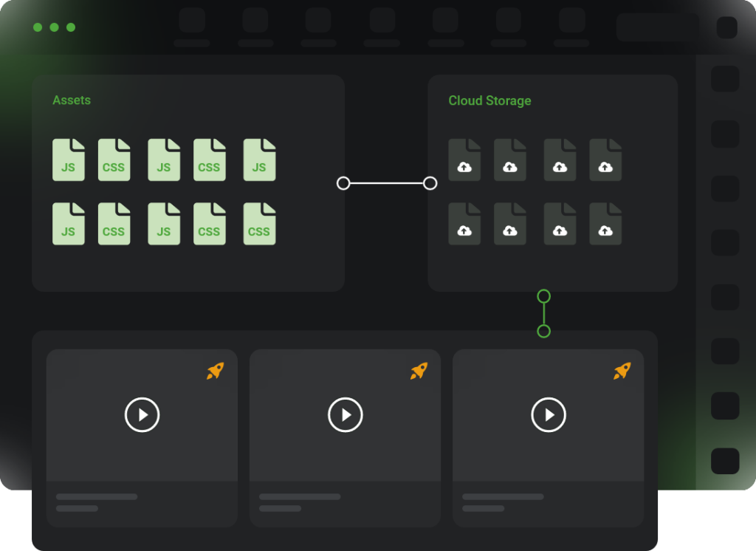Select the Assets panel header
This screenshot has width=756, height=551.
tap(72, 100)
